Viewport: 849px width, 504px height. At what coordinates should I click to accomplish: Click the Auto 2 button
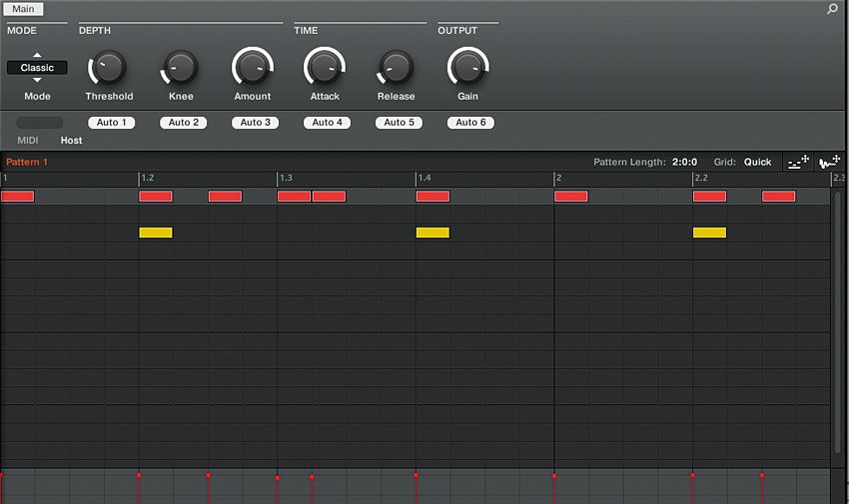(x=184, y=122)
